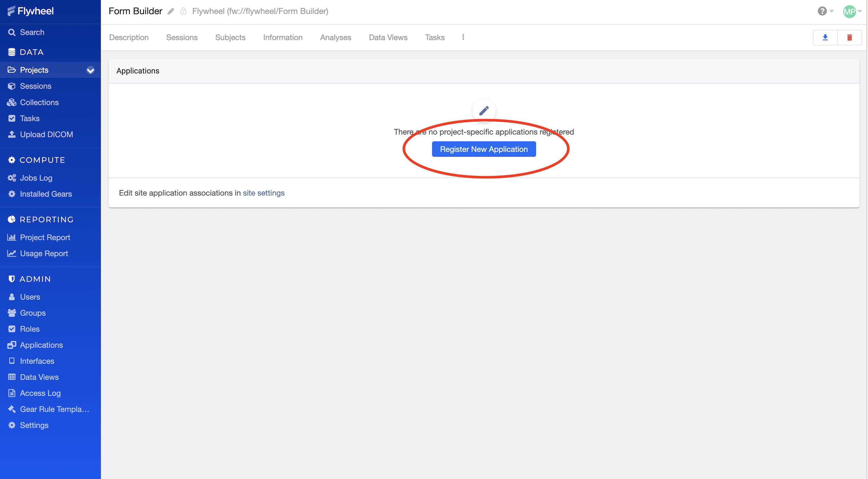Image resolution: width=868 pixels, height=479 pixels.
Task: Click the Access Log document icon
Action: coord(12,393)
